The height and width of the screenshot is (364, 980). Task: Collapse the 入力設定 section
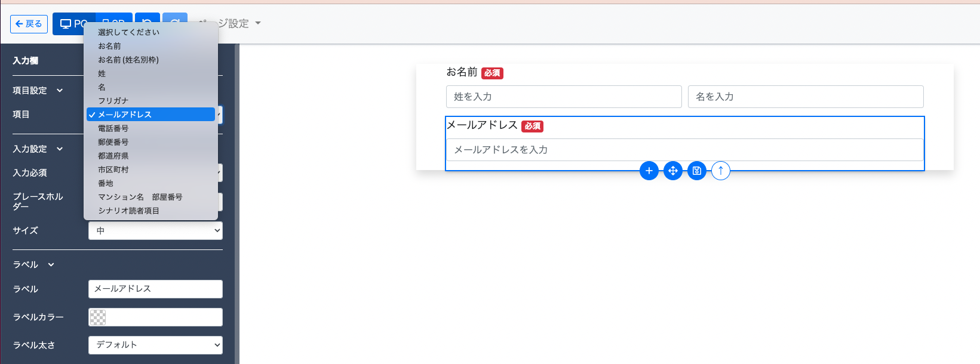60,149
